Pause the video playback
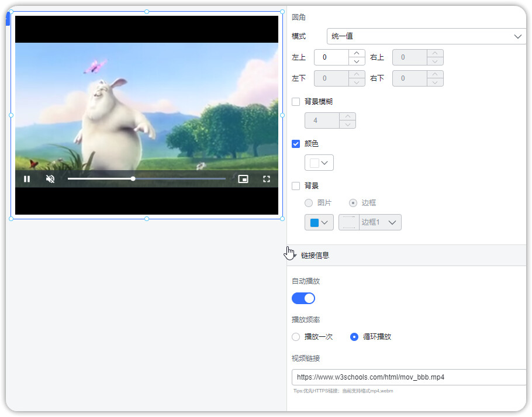Viewport: 532px width, 417px height. coord(27,179)
